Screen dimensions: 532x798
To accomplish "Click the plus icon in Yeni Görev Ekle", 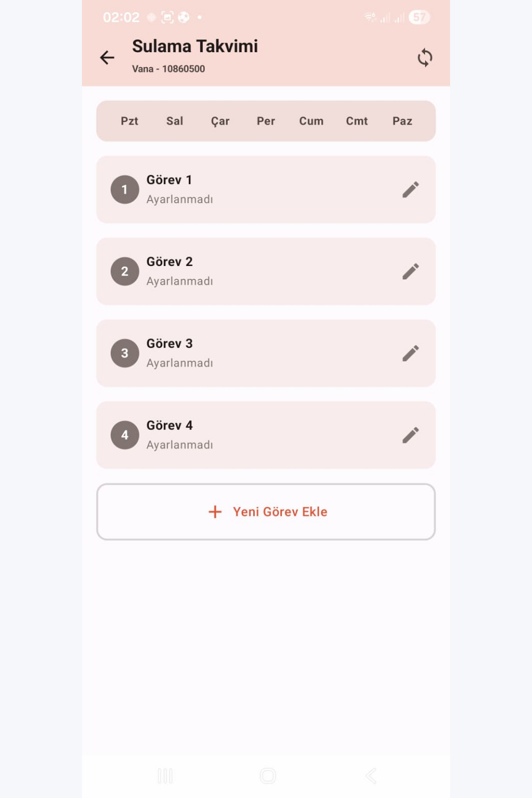I will pyautogui.click(x=214, y=511).
